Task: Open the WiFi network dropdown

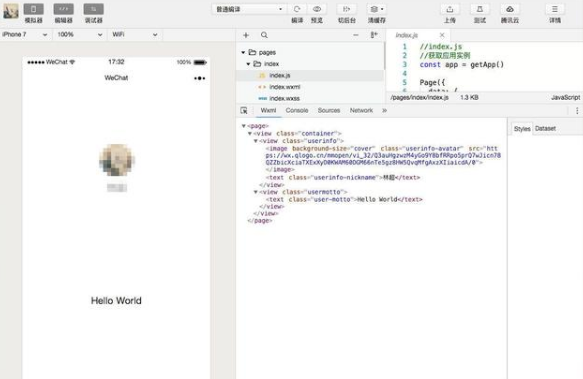Action: 135,35
